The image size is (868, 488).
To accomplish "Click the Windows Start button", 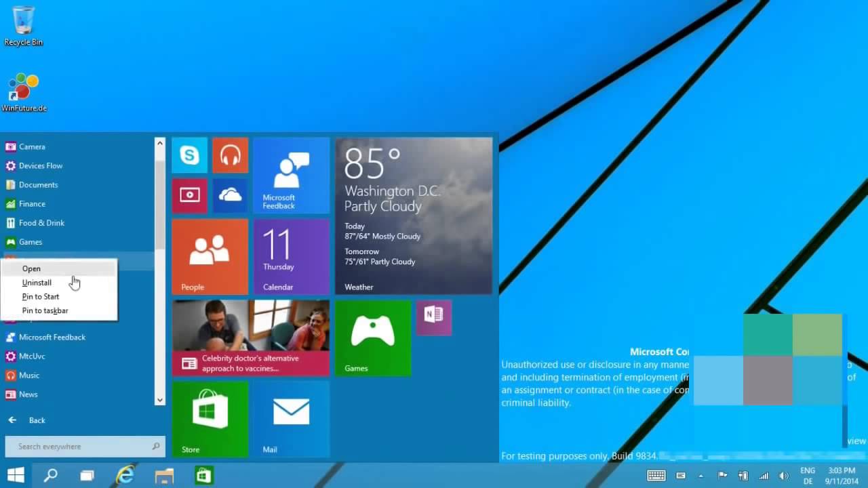I will [16, 475].
